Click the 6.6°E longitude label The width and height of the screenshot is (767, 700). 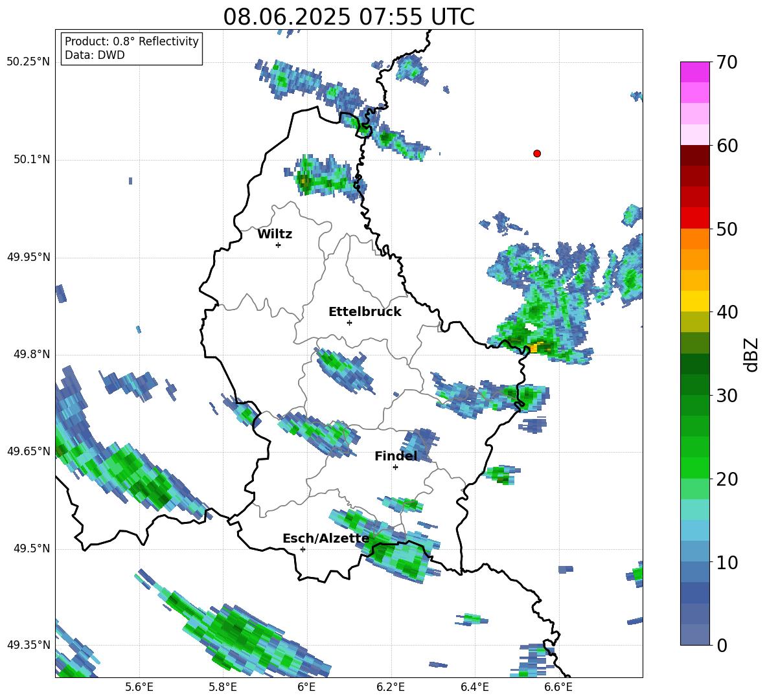(558, 687)
